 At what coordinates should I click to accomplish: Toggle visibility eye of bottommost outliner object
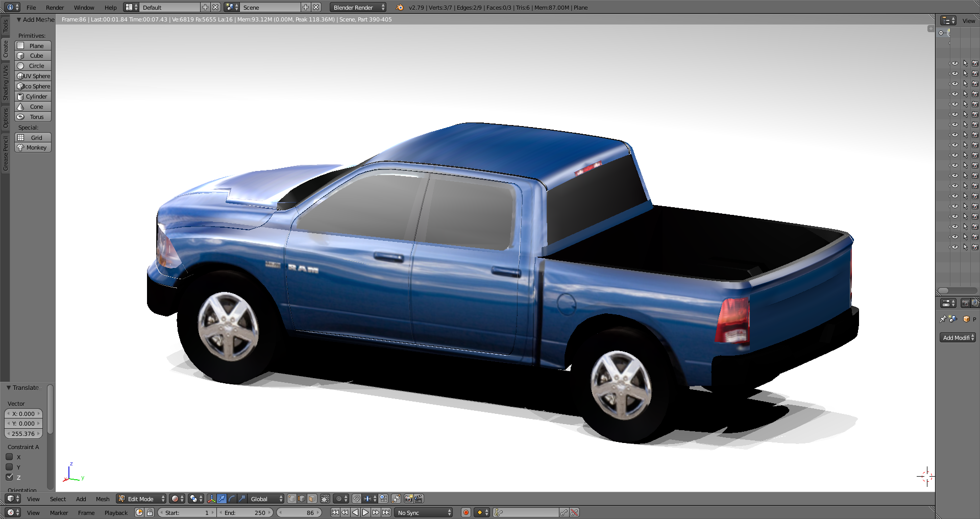point(955,247)
